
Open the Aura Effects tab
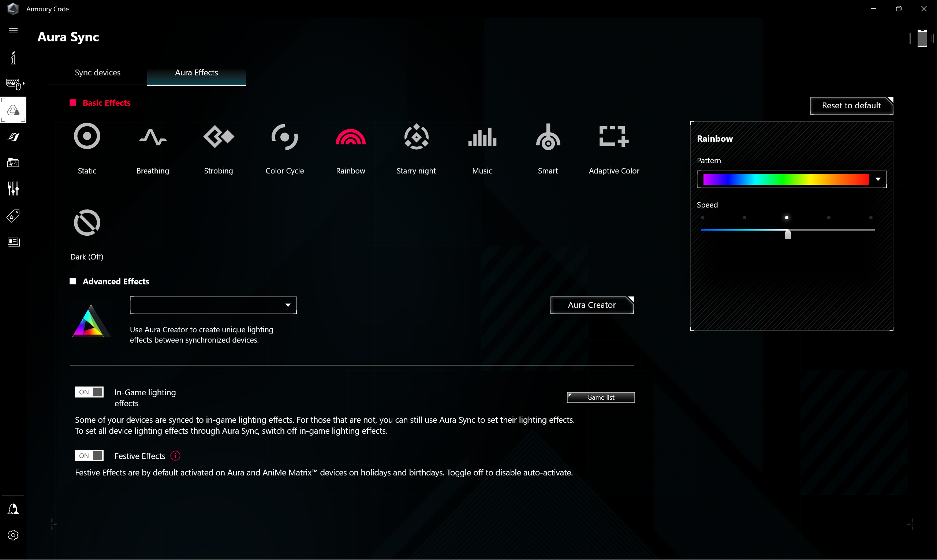196,72
